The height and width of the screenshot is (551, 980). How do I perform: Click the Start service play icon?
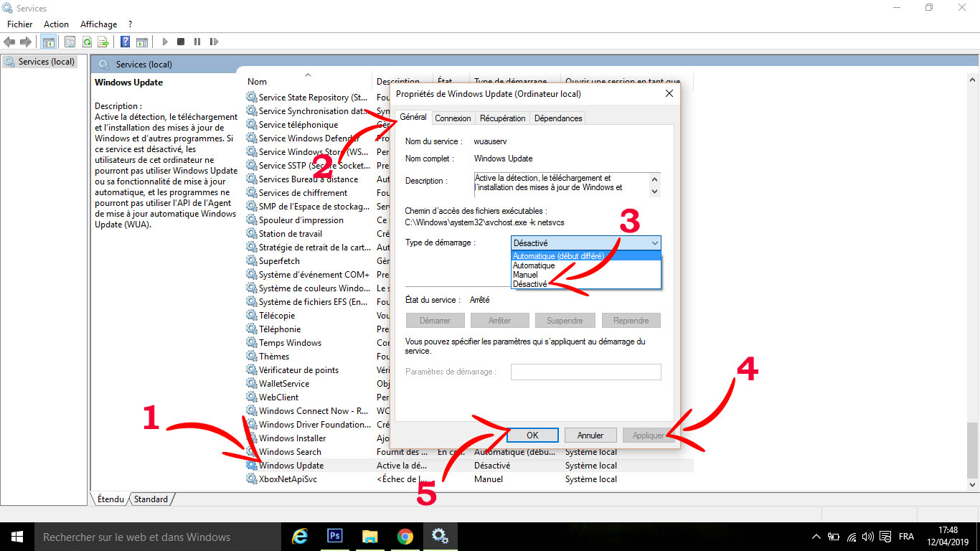165,42
